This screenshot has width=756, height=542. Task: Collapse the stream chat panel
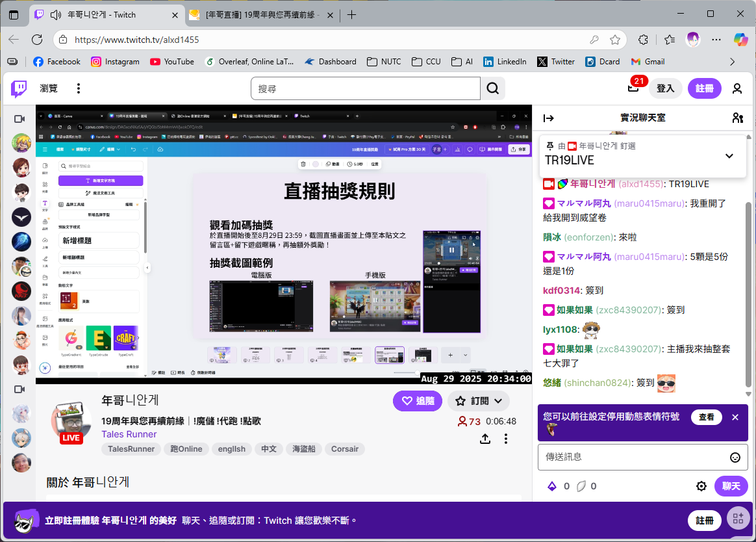549,118
